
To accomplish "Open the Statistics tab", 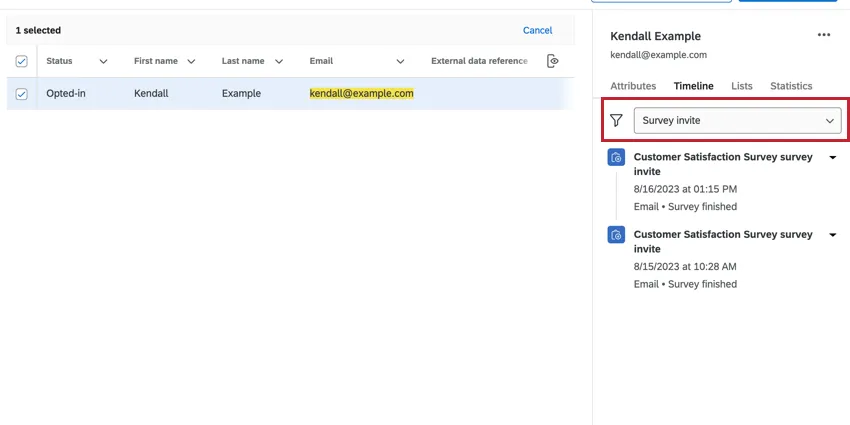I will pos(791,86).
